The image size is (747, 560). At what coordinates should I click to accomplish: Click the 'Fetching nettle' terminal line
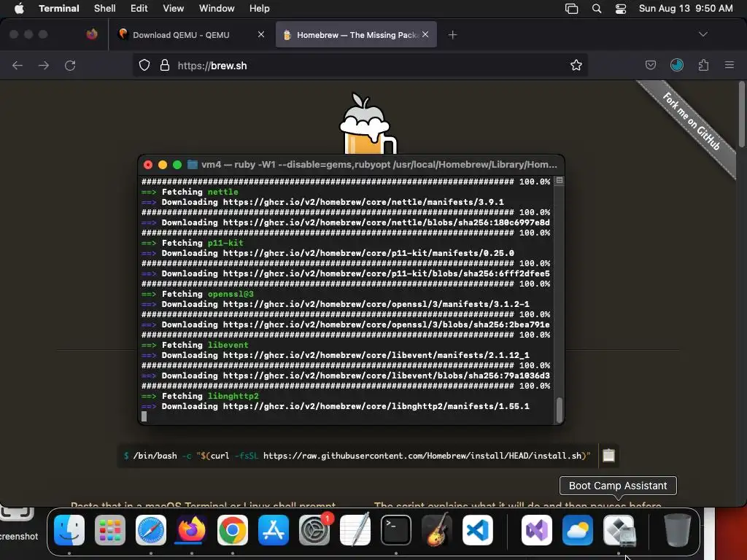[190, 192]
